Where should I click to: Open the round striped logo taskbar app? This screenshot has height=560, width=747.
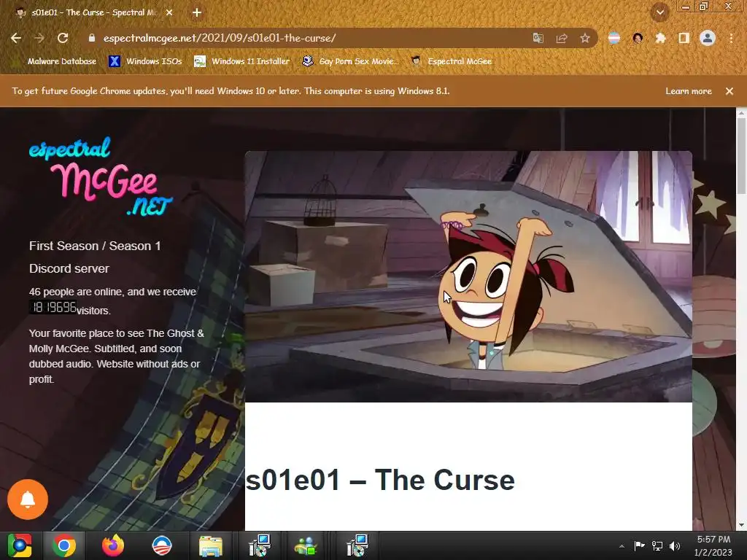pos(162,545)
